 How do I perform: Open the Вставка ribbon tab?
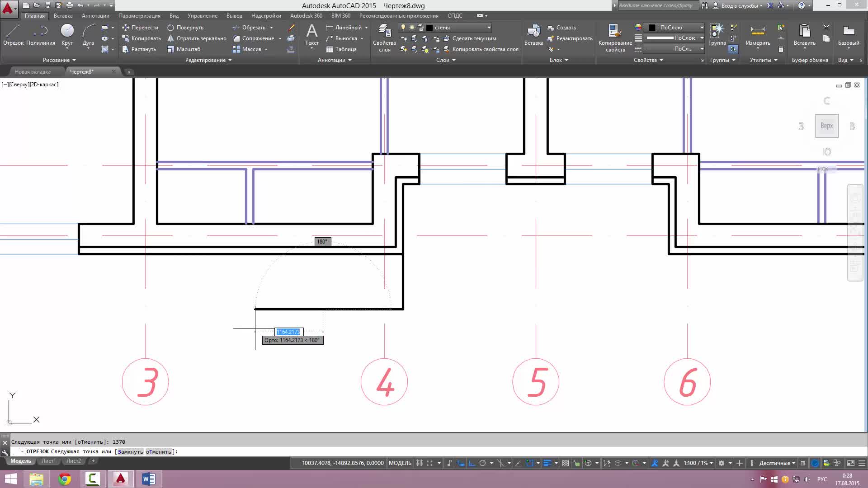pyautogui.click(x=63, y=16)
